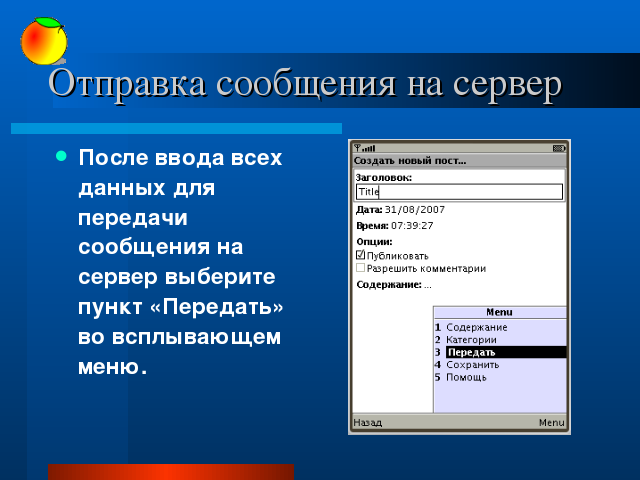Click the slide heading Отправка сообщения на сервер
Screen dimensions: 640x480
tap(305, 84)
